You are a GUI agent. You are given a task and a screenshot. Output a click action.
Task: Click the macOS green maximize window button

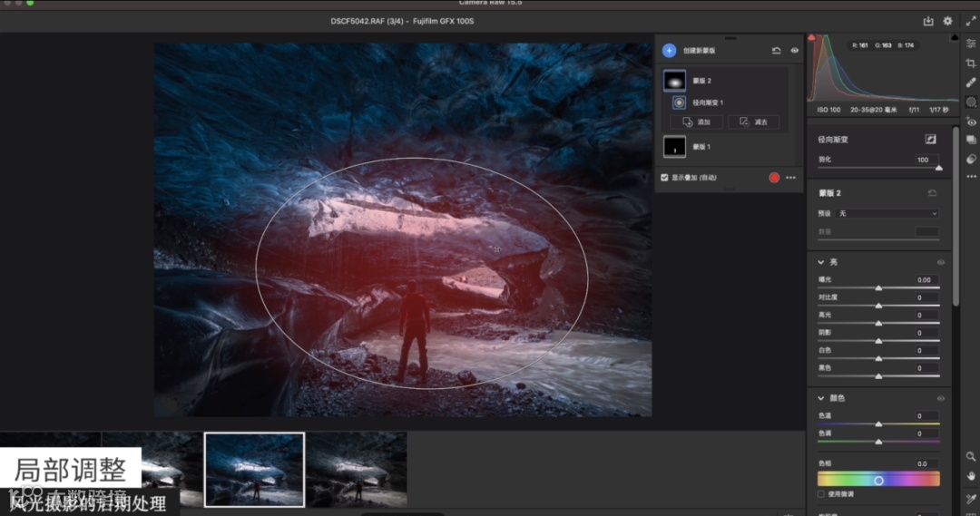point(30,3)
